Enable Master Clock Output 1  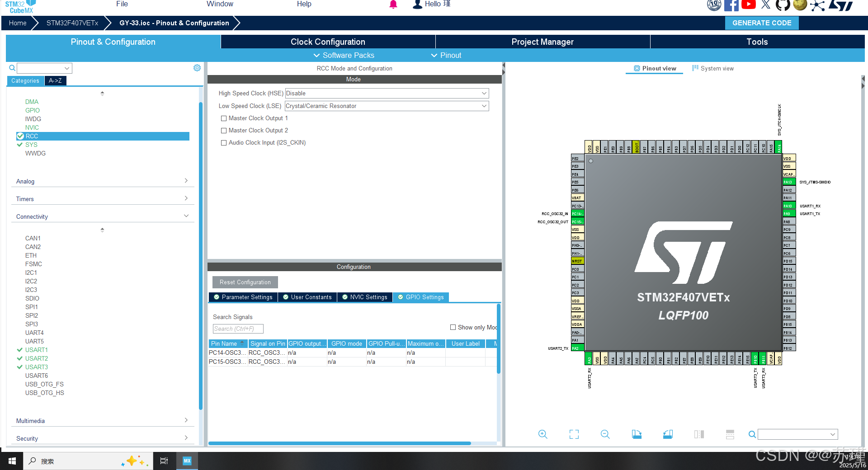[x=223, y=118]
